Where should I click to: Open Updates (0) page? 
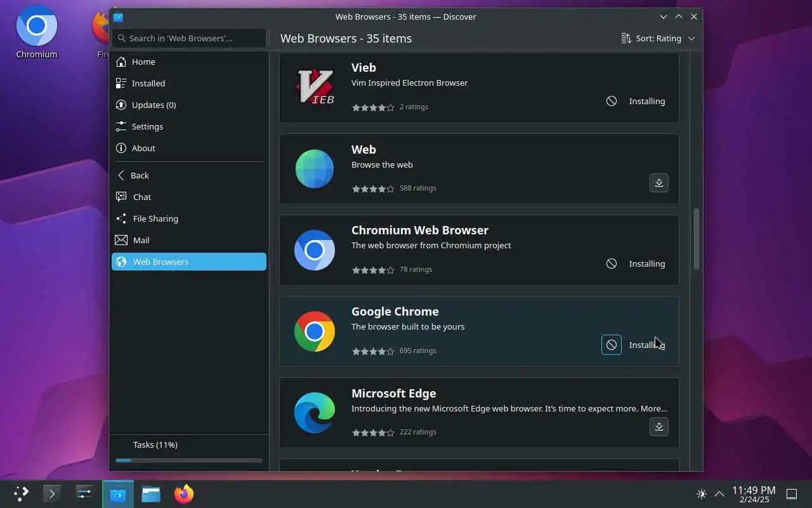[x=189, y=105]
